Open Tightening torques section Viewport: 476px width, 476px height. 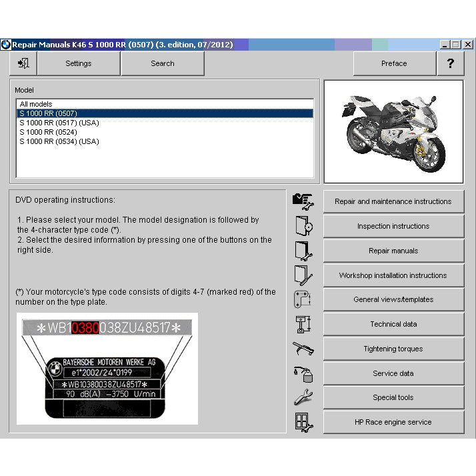(393, 349)
